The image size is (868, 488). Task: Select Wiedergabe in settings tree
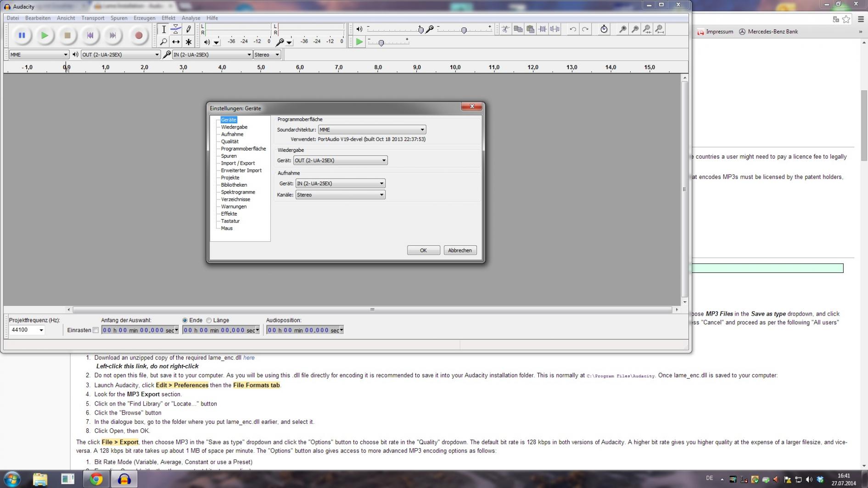234,127
